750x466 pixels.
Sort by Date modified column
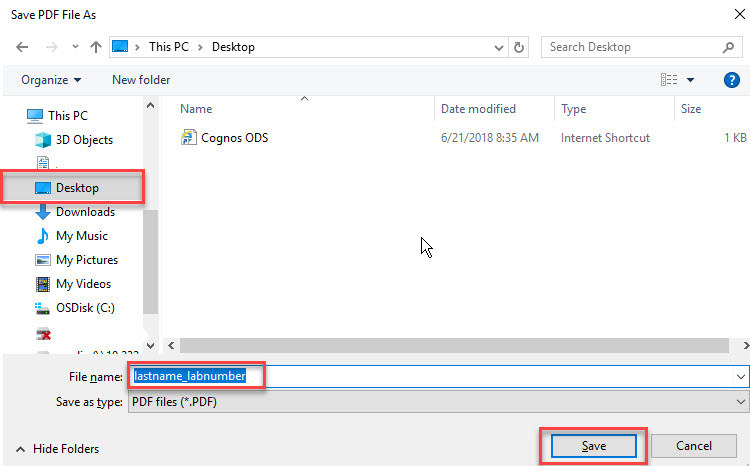478,109
